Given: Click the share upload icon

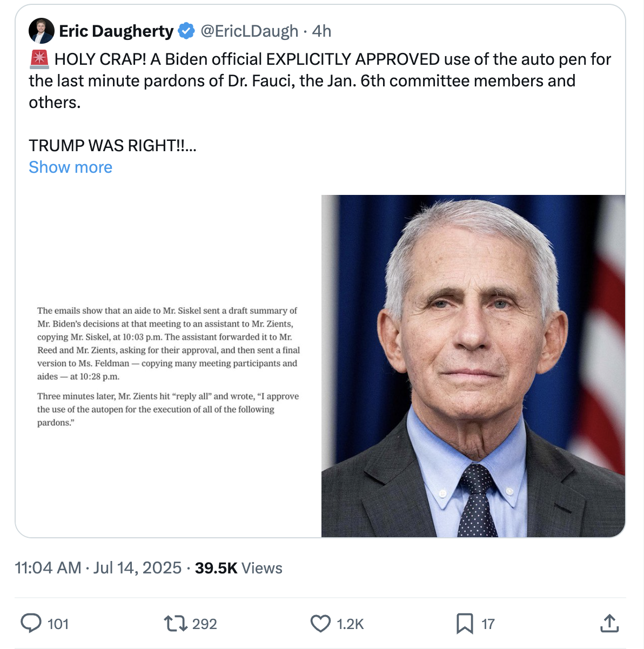Looking at the screenshot, I should coord(609,623).
